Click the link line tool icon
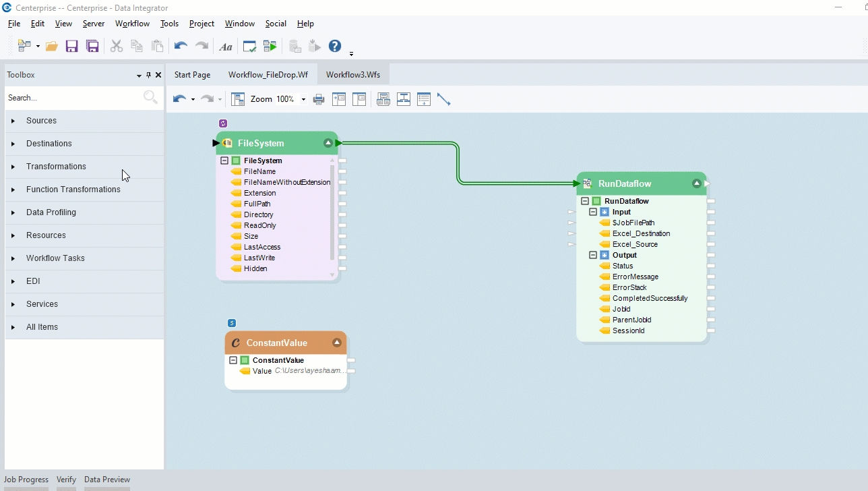The height and width of the screenshot is (491, 868). pyautogui.click(x=443, y=99)
